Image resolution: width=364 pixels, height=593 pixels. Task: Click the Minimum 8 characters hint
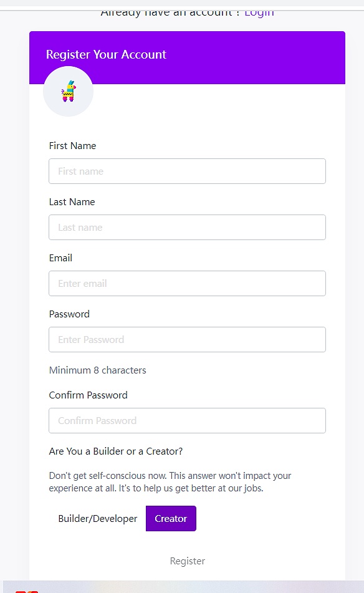click(97, 370)
